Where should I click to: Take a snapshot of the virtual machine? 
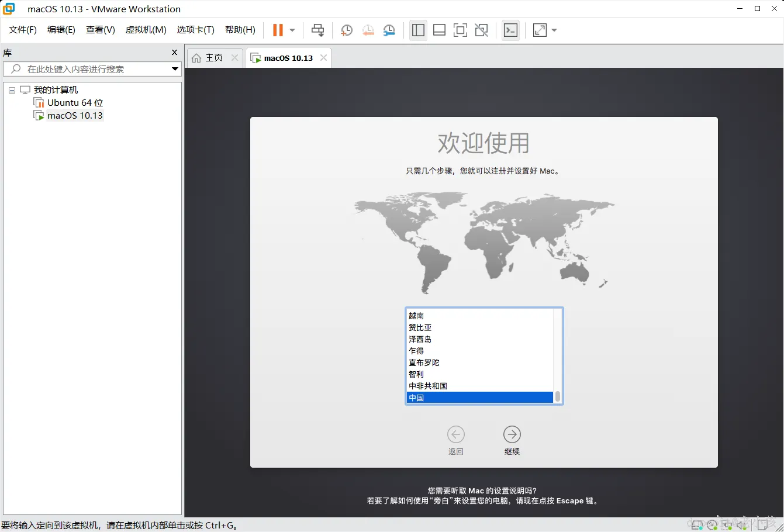pos(346,30)
